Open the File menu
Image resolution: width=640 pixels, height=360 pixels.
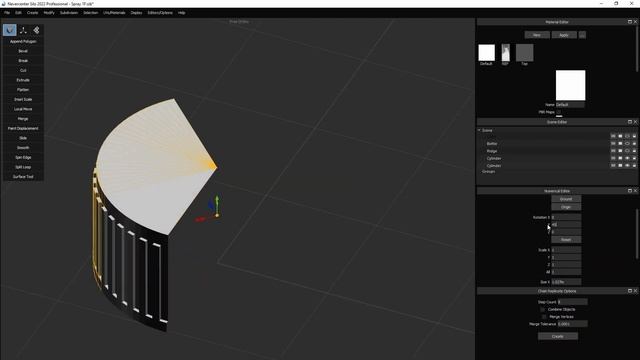[7, 13]
